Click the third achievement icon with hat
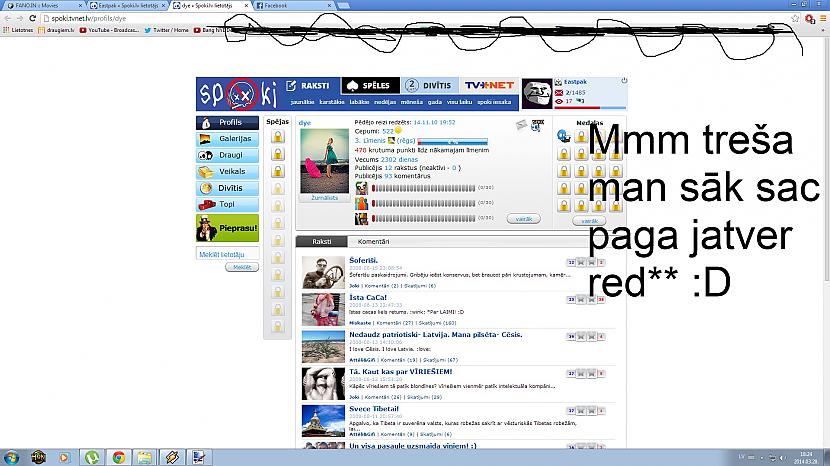Image resolution: width=830 pixels, height=466 pixels. [362, 219]
